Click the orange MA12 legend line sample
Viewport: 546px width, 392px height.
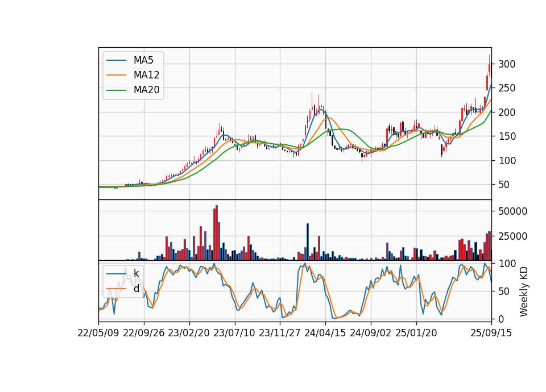116,75
